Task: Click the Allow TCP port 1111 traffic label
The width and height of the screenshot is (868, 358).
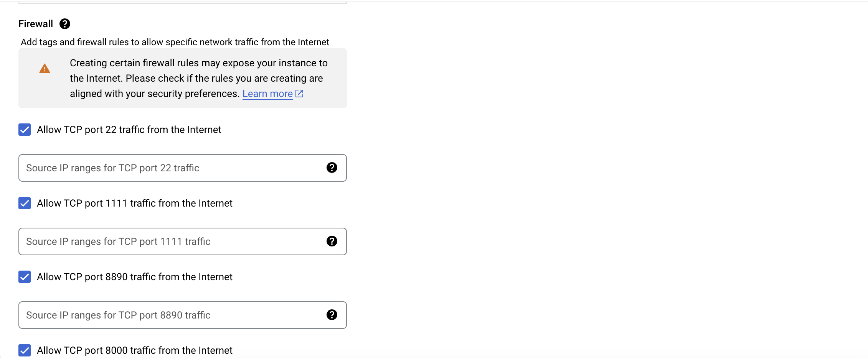Action: (x=135, y=203)
